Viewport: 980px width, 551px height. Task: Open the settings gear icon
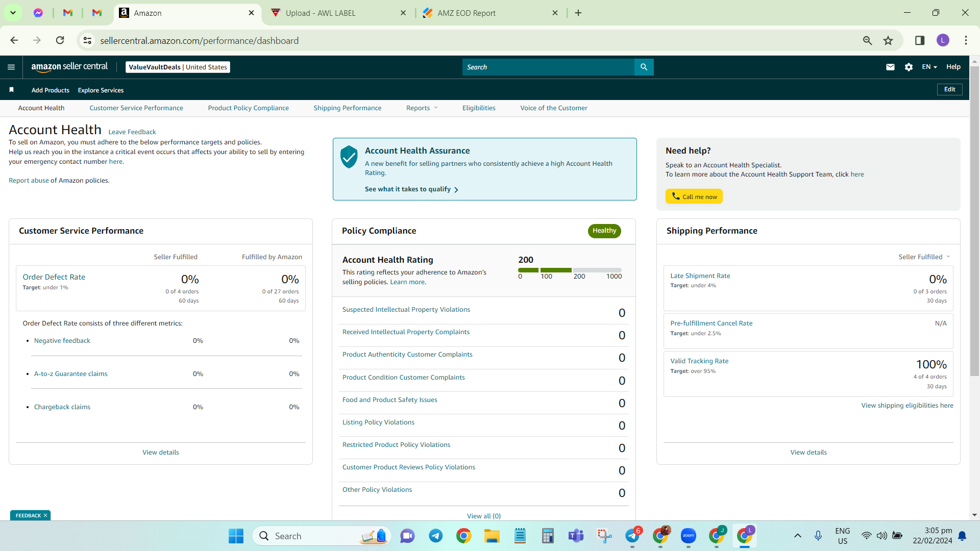pos(909,67)
